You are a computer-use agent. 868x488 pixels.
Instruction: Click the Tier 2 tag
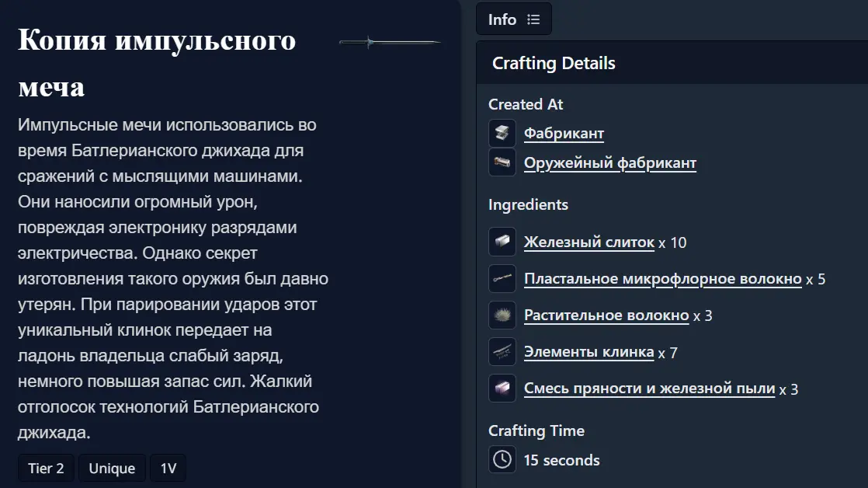pos(46,468)
